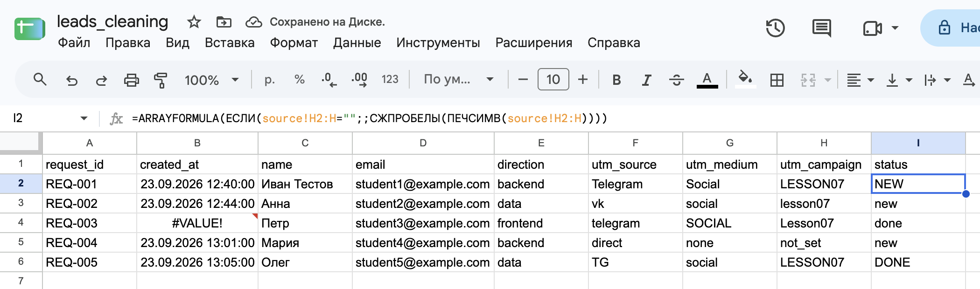Open more number formats 123
The image size is (980, 289).
[390, 80]
